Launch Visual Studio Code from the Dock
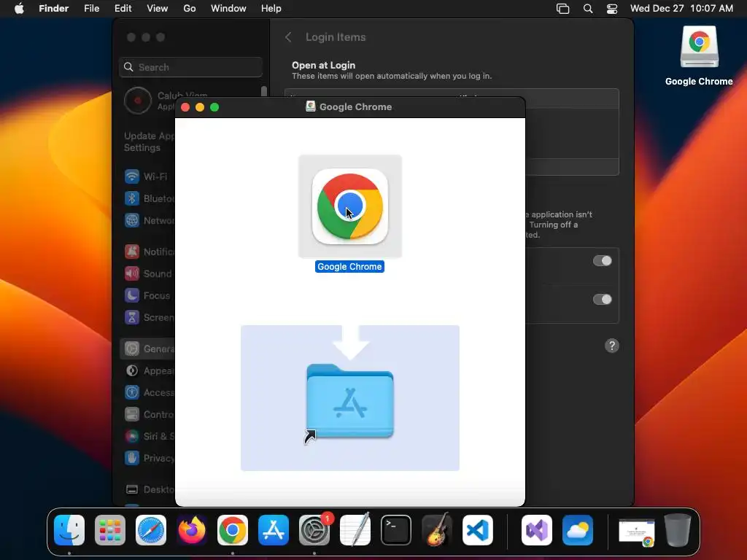 pos(478,530)
